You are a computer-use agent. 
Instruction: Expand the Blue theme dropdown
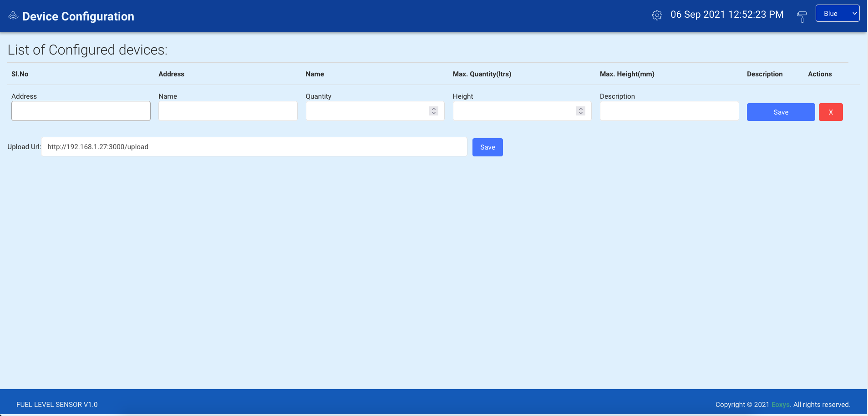[x=837, y=14]
